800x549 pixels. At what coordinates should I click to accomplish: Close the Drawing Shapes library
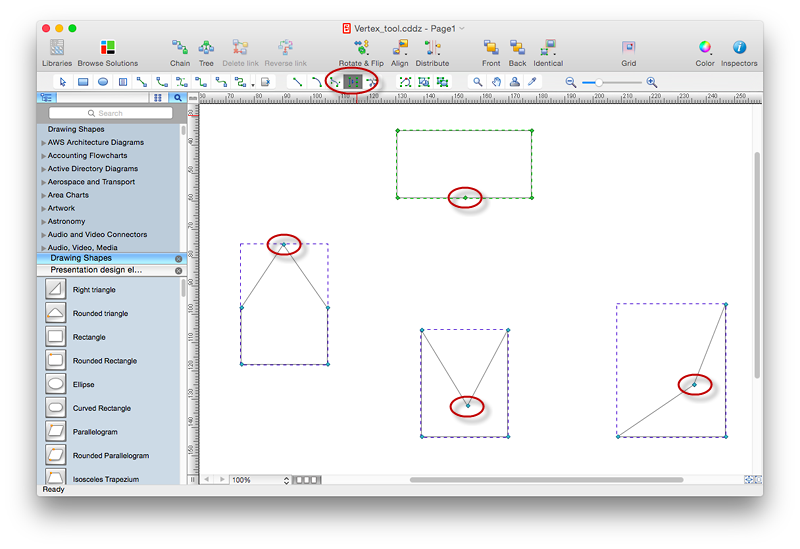(x=179, y=259)
